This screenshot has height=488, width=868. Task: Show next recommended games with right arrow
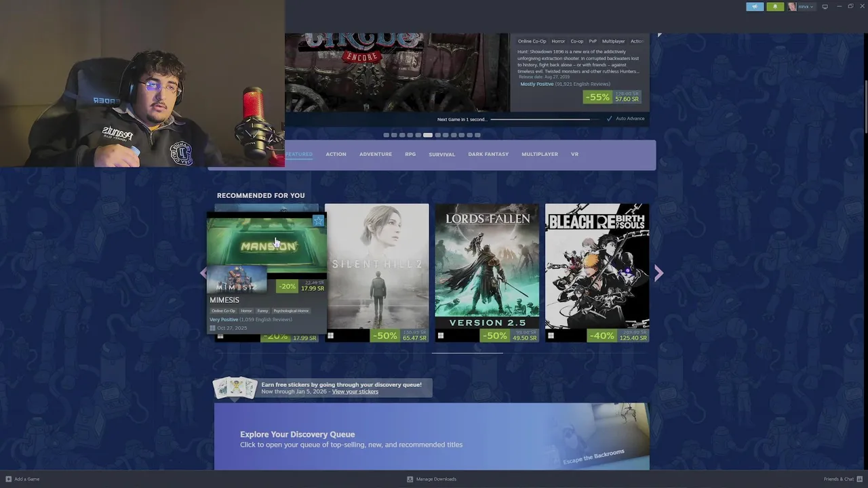pos(658,273)
